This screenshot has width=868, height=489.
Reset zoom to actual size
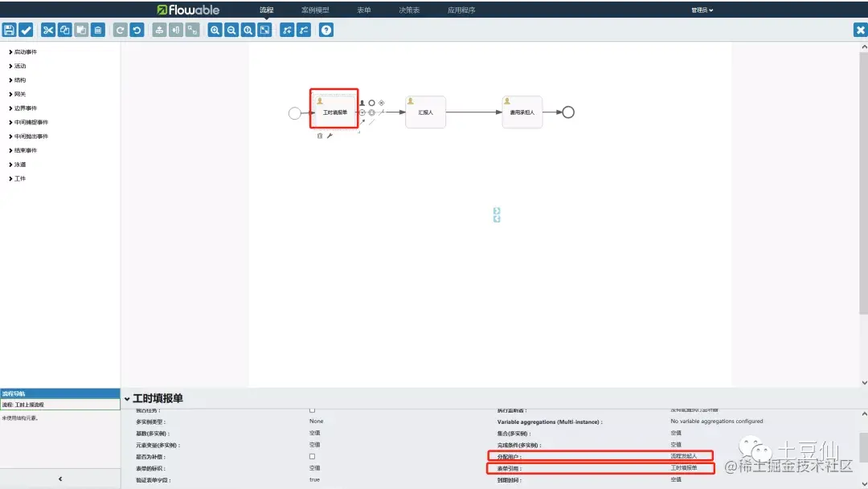[248, 30]
